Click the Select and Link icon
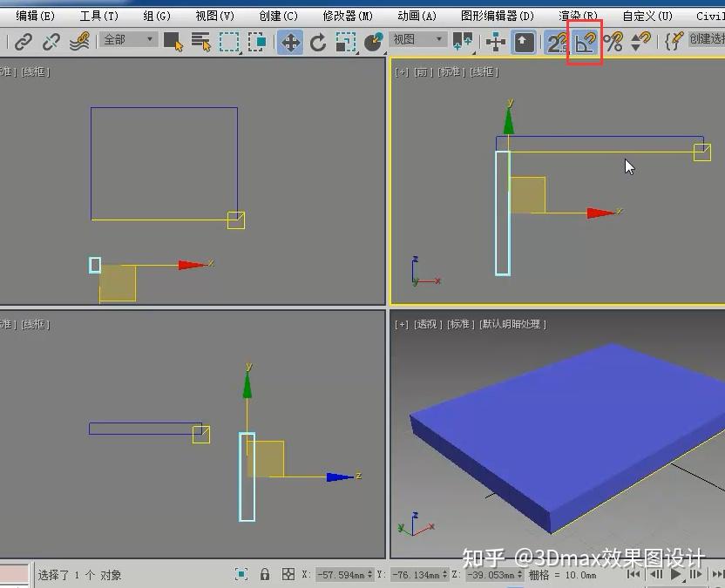725x588 pixels. pyautogui.click(x=22, y=41)
